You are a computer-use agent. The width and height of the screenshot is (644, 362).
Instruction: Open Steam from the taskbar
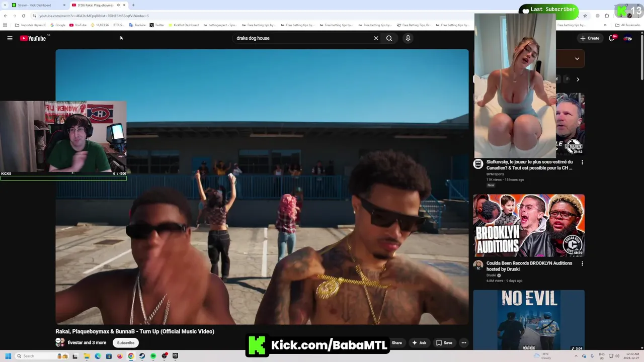click(x=142, y=356)
